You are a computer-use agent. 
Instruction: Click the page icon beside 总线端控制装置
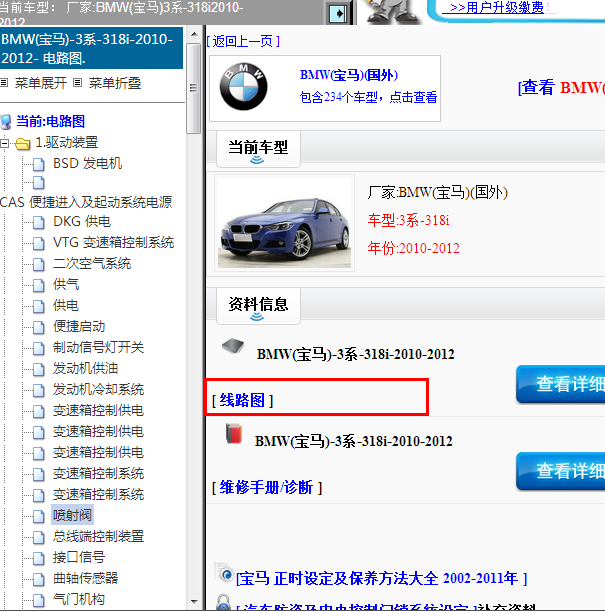39,538
